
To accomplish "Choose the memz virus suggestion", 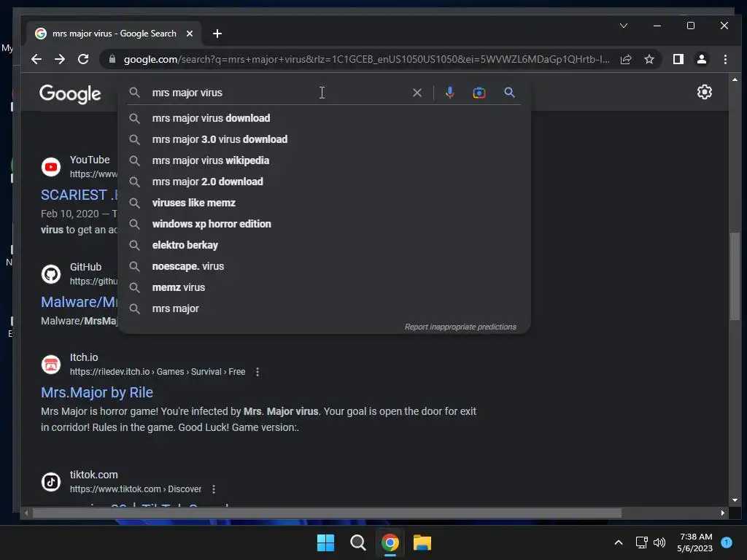I will (x=324, y=287).
